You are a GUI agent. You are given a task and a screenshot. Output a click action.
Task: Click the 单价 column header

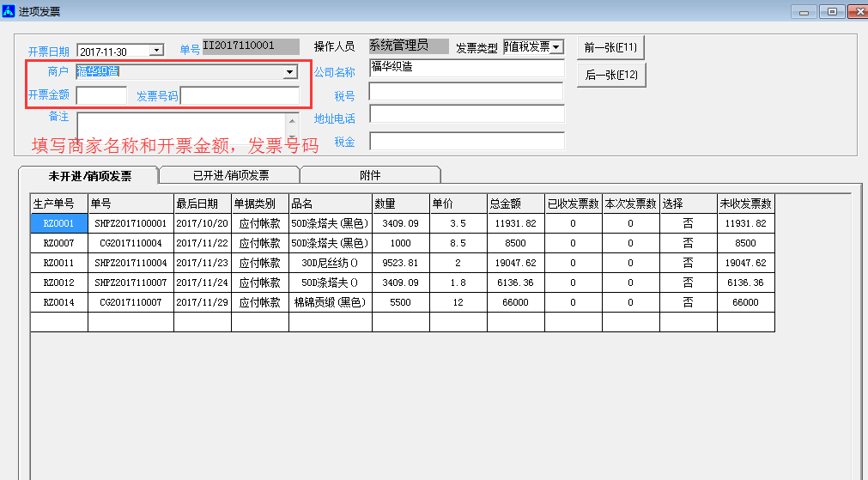click(x=459, y=204)
